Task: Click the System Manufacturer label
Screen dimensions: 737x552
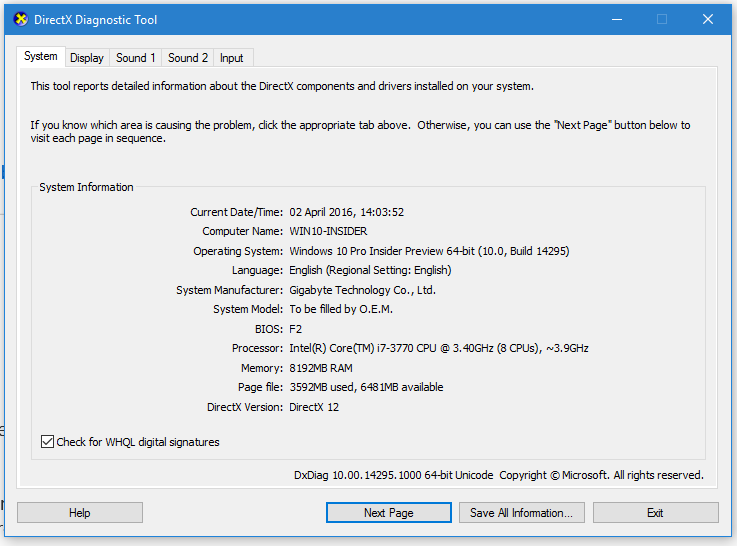Action: click(x=230, y=290)
